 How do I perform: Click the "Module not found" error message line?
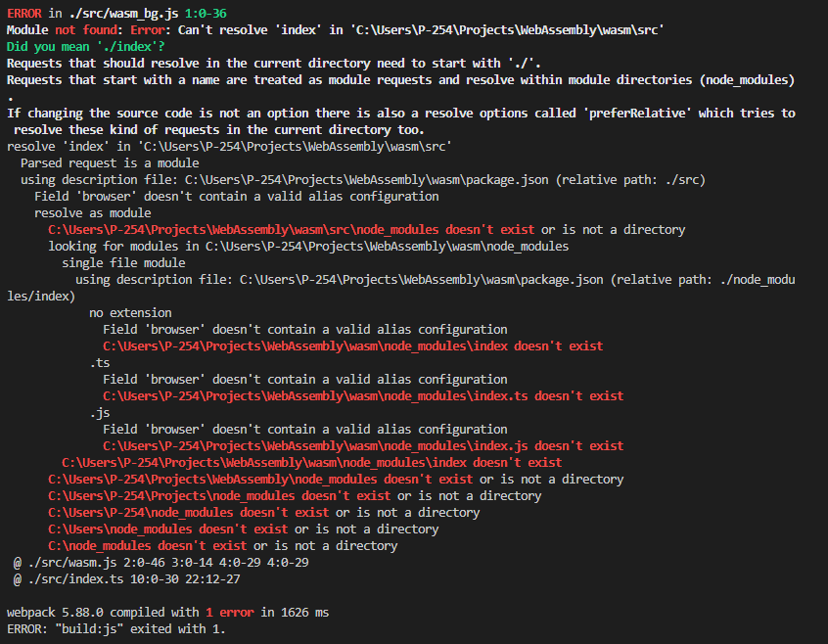coord(335,30)
